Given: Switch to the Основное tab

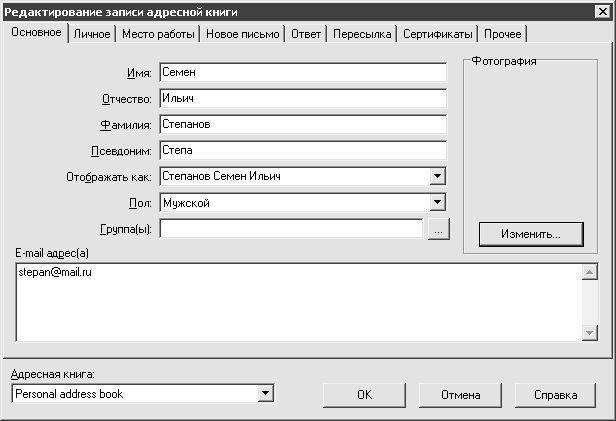Looking at the screenshot, I should pyautogui.click(x=36, y=32).
